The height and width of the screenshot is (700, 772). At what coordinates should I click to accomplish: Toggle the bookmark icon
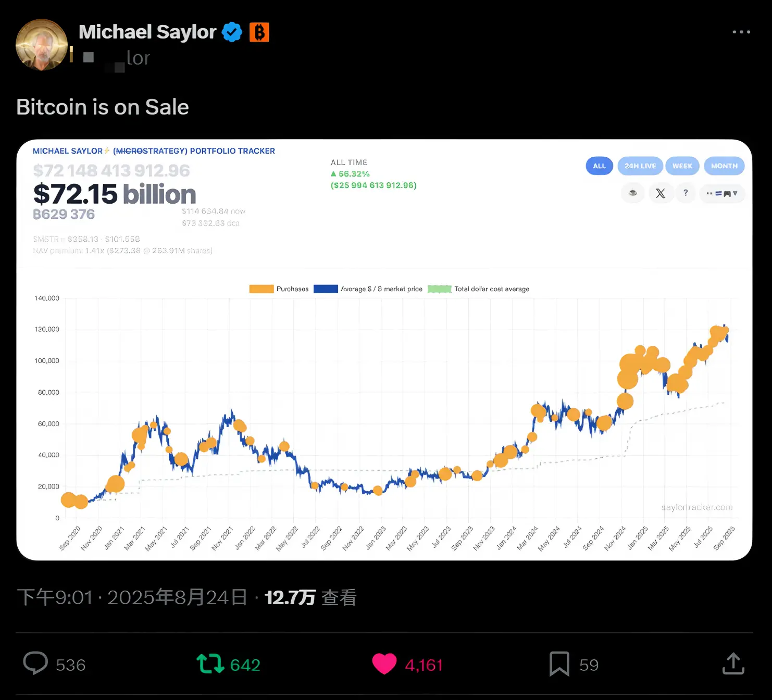click(559, 664)
